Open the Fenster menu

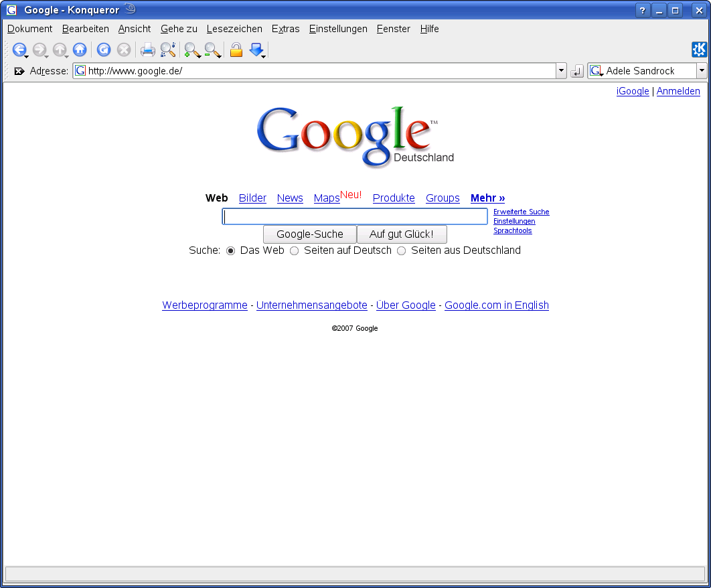393,29
